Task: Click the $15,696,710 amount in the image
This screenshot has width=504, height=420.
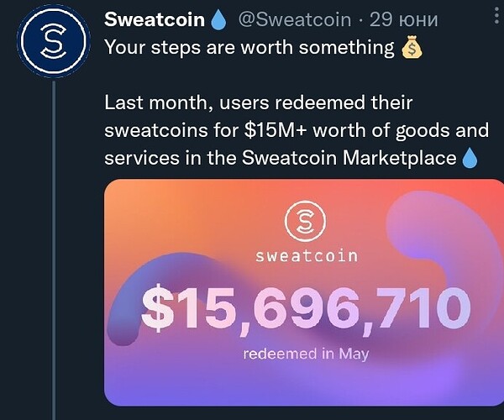Action: 306,308
